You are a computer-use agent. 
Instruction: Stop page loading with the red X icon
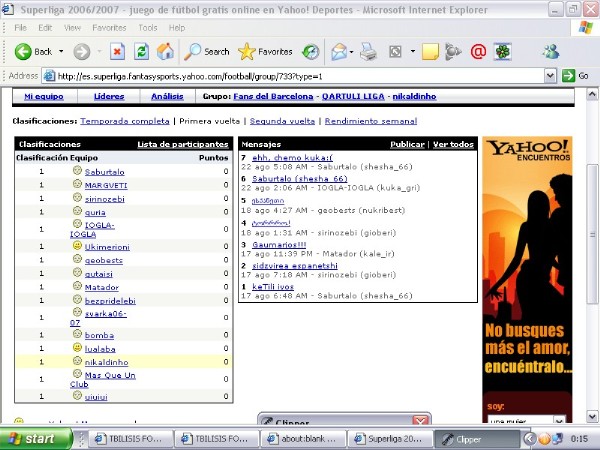pyautogui.click(x=117, y=51)
